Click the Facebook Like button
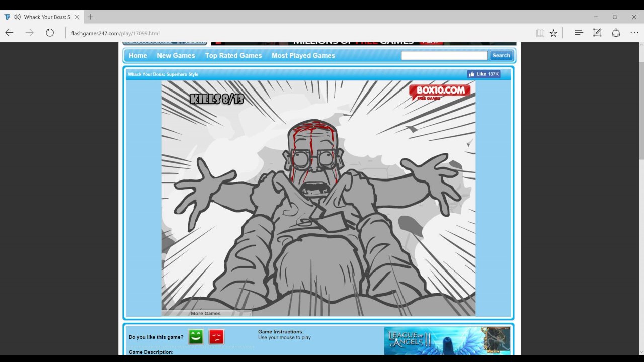 point(484,74)
